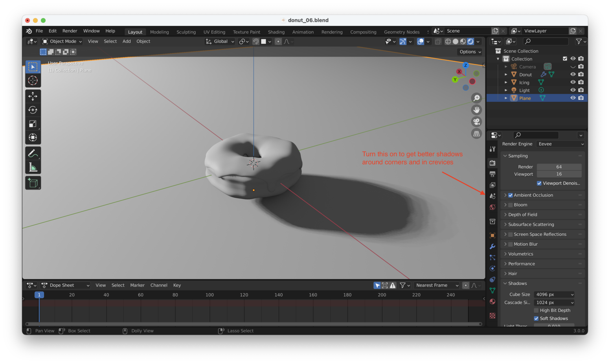Pick the Annotate tool
Viewport: 610px width, 364px height.
point(33,153)
